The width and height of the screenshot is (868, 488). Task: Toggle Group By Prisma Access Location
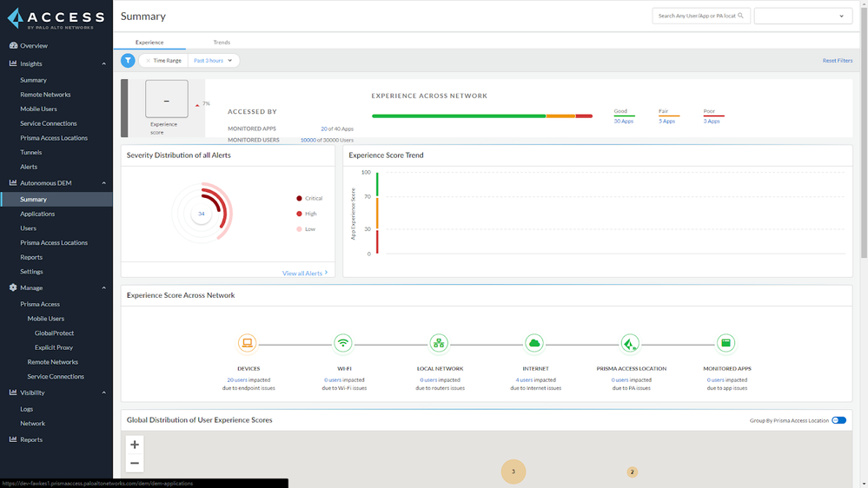[x=838, y=420]
